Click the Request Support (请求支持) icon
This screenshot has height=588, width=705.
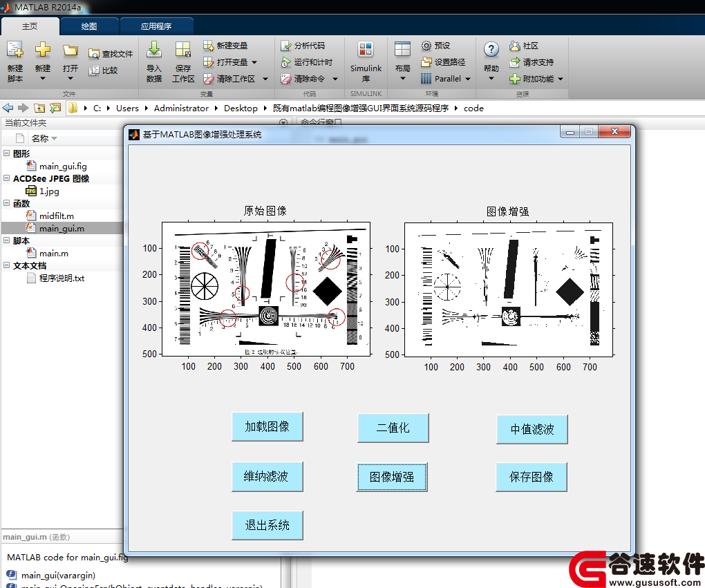coord(514,62)
